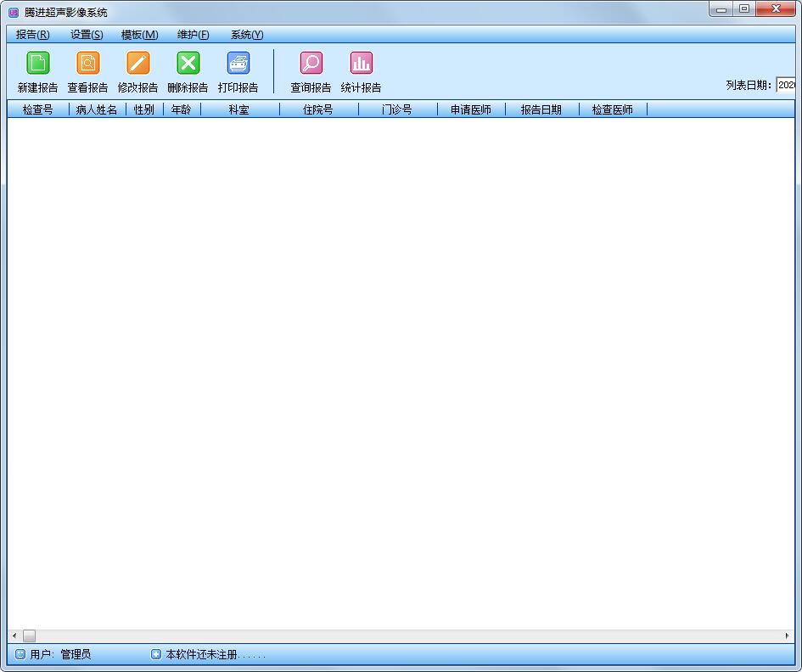Open the 维护(F) menu
Viewport: 802px width, 672px height.
click(x=193, y=35)
